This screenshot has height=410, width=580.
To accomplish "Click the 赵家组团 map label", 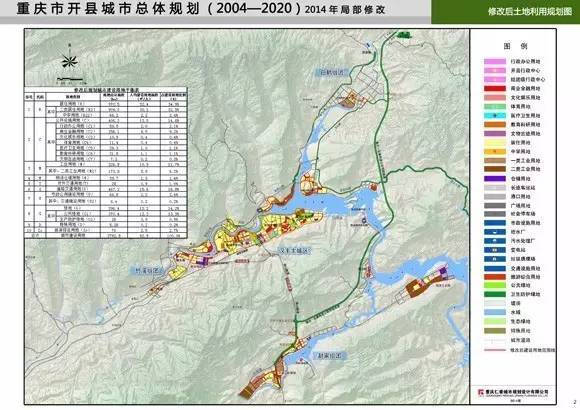I will 329,356.
